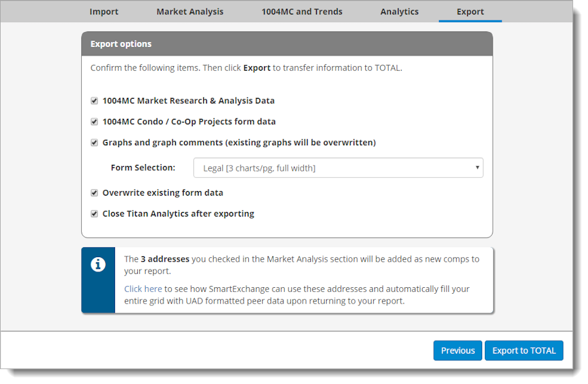Image resolution: width=588 pixels, height=384 pixels.
Task: Click the Form Selection label
Action: click(x=143, y=167)
